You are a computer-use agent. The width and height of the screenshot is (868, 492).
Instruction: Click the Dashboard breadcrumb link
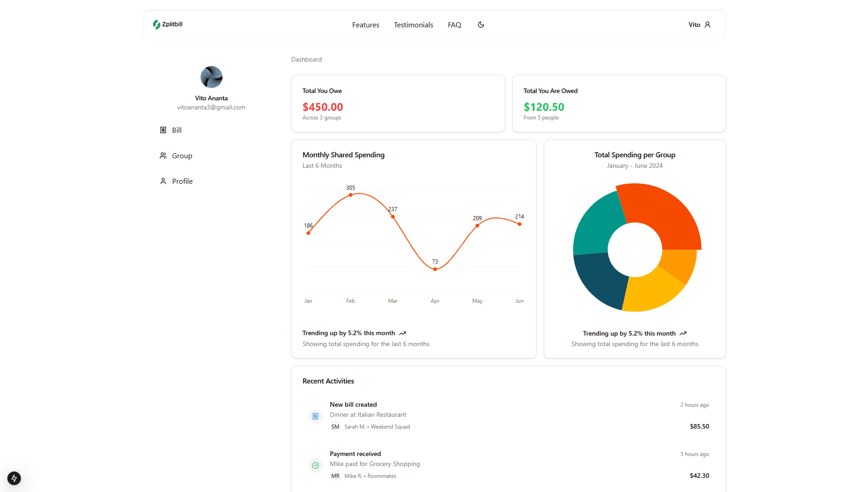[x=306, y=59]
